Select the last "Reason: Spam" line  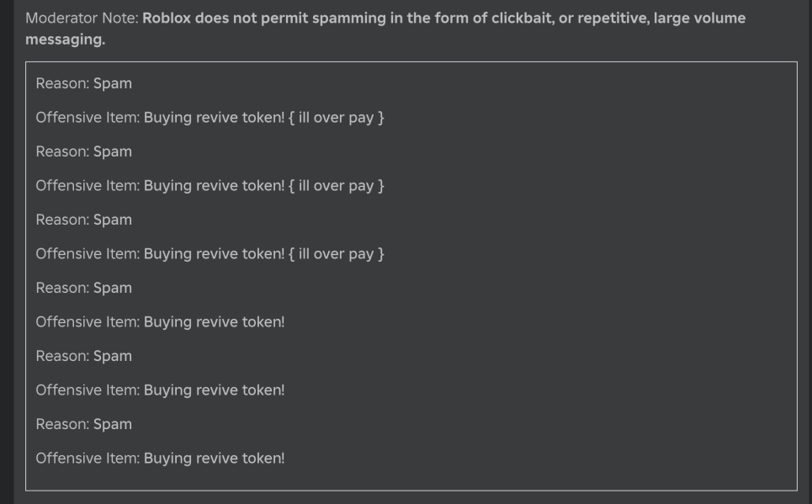point(83,425)
